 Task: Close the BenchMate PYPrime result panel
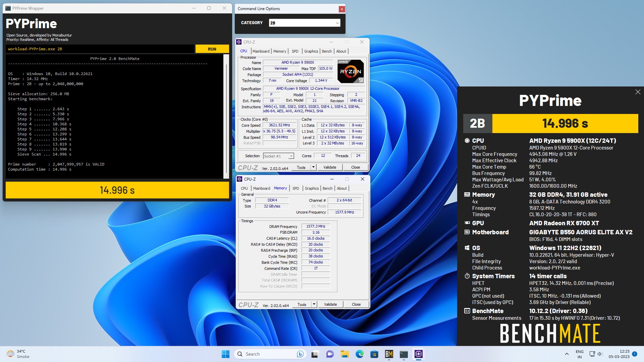[638, 92]
